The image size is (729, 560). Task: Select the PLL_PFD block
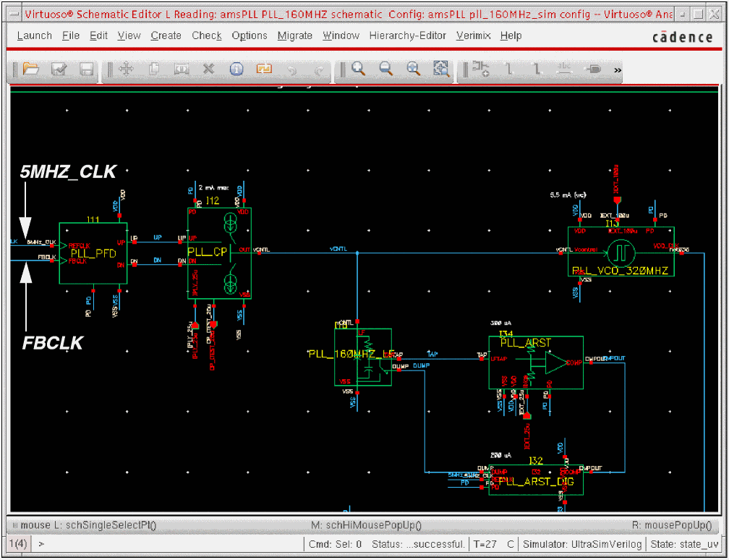tap(93, 253)
